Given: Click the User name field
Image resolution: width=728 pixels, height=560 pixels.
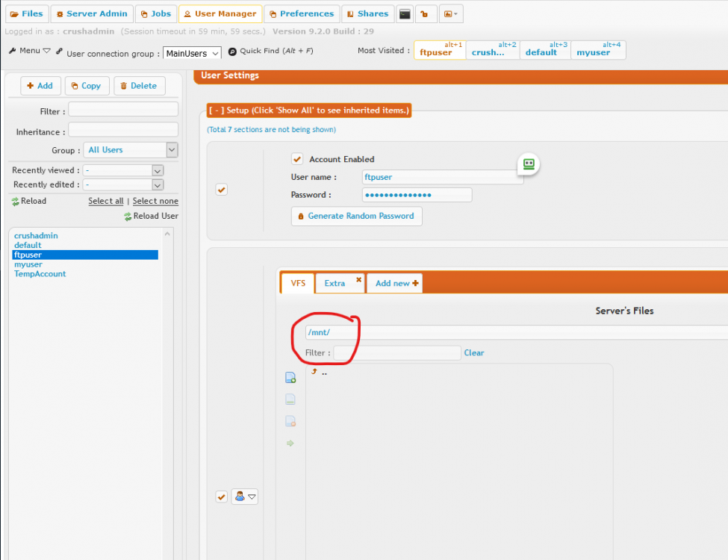Looking at the screenshot, I should point(443,177).
